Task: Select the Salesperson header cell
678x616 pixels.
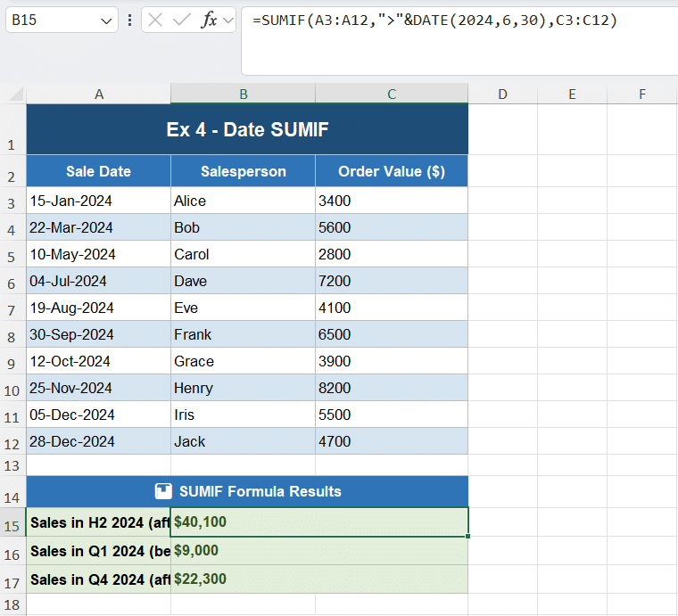Action: (x=243, y=171)
